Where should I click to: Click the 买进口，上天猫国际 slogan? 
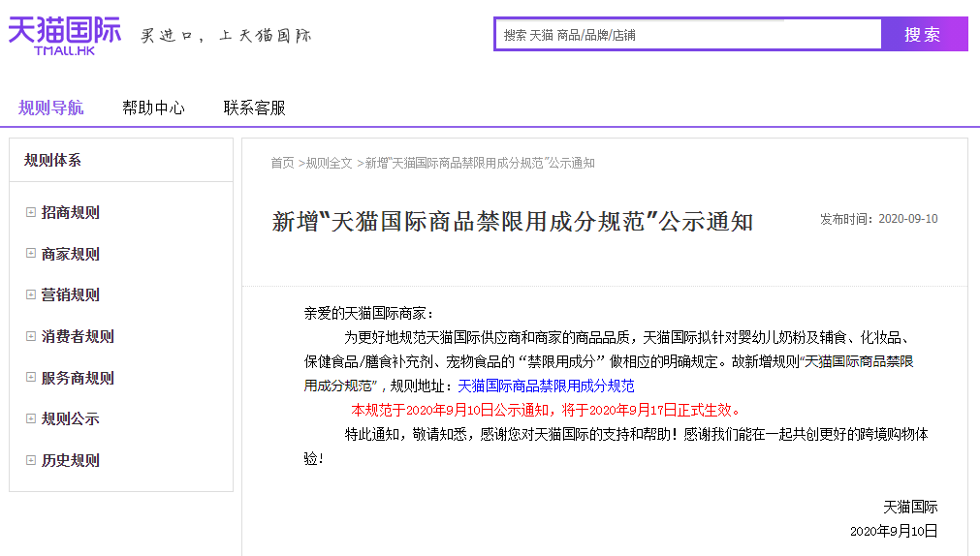pos(226,36)
